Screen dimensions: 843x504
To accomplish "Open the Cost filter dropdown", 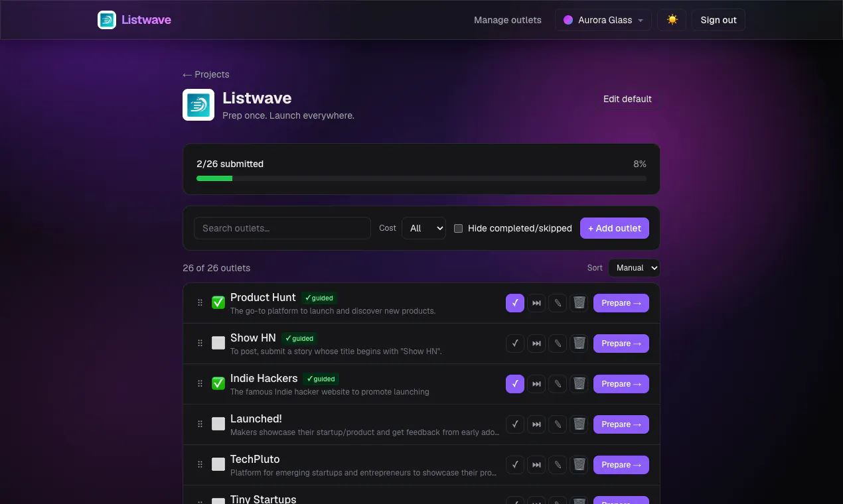I will (x=423, y=228).
